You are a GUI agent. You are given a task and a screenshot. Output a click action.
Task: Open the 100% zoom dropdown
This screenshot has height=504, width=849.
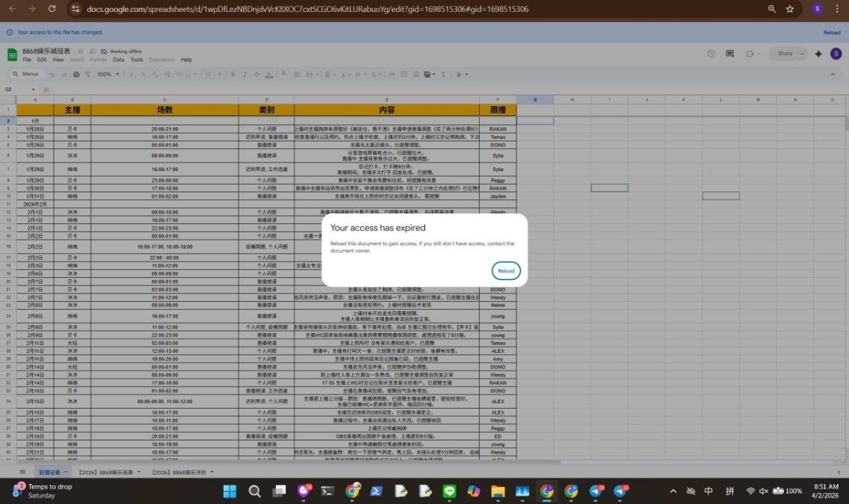click(x=108, y=74)
